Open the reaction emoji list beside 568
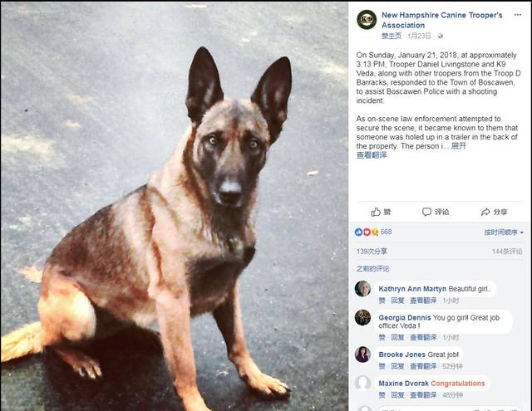Screen dimensions: 532x411 point(367,232)
